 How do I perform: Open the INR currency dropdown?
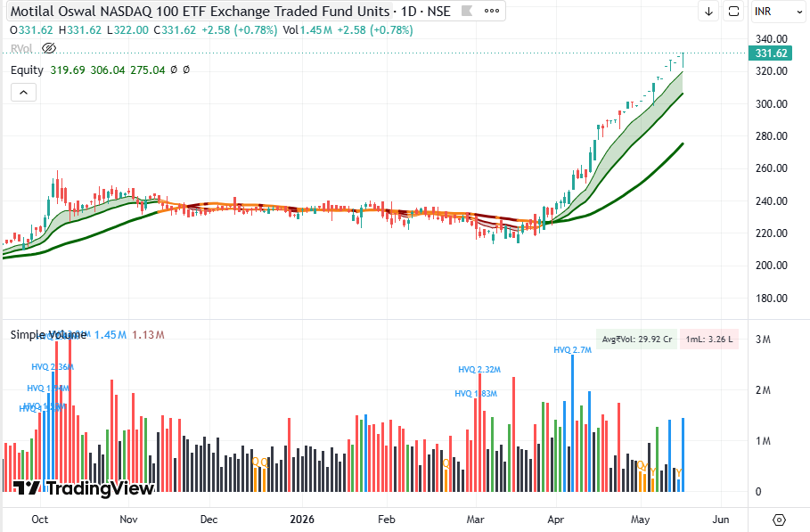coord(777,12)
